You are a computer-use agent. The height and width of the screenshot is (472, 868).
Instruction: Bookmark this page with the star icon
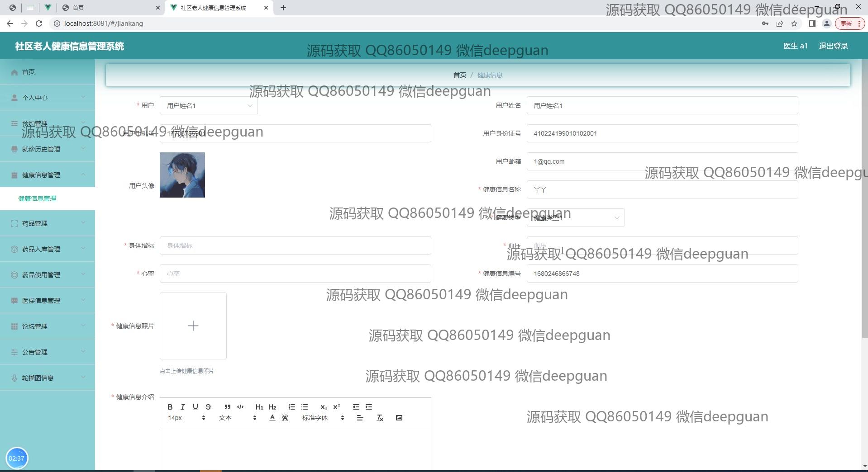(794, 24)
